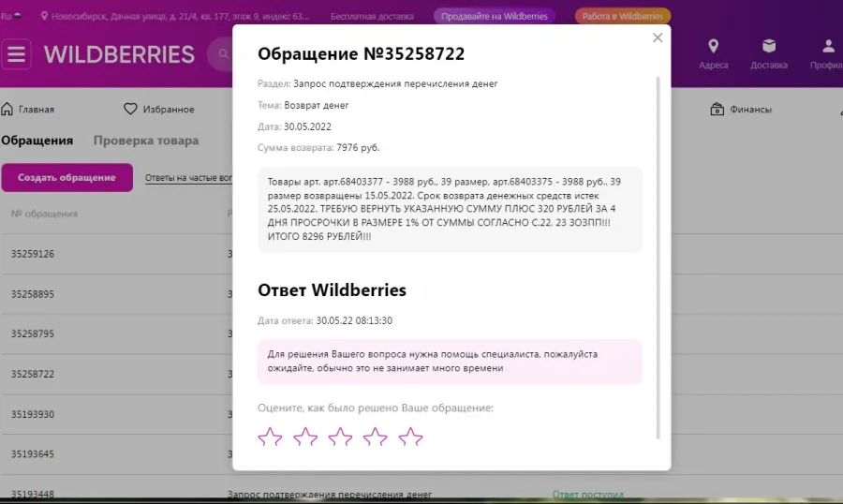Click the heart icon next to Избранное
This screenshot has width=843, height=504.
(x=130, y=110)
